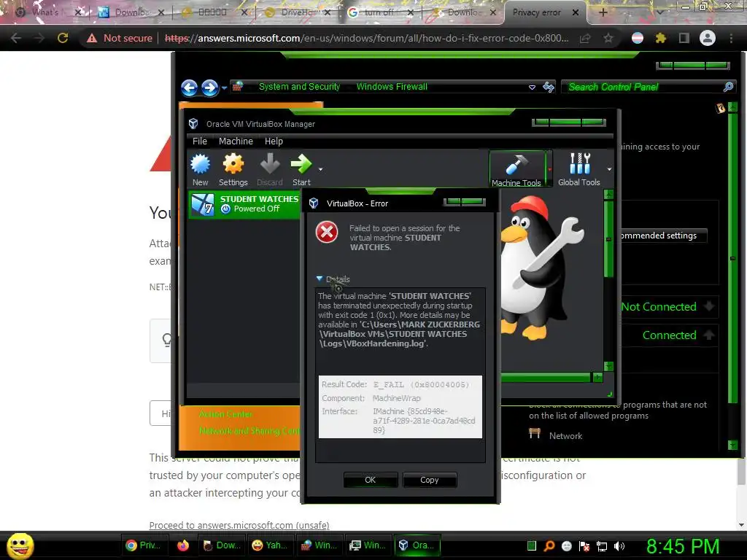The height and width of the screenshot is (560, 747).
Task: Expand Control Panel address bar dropdown
Action: [x=532, y=87]
